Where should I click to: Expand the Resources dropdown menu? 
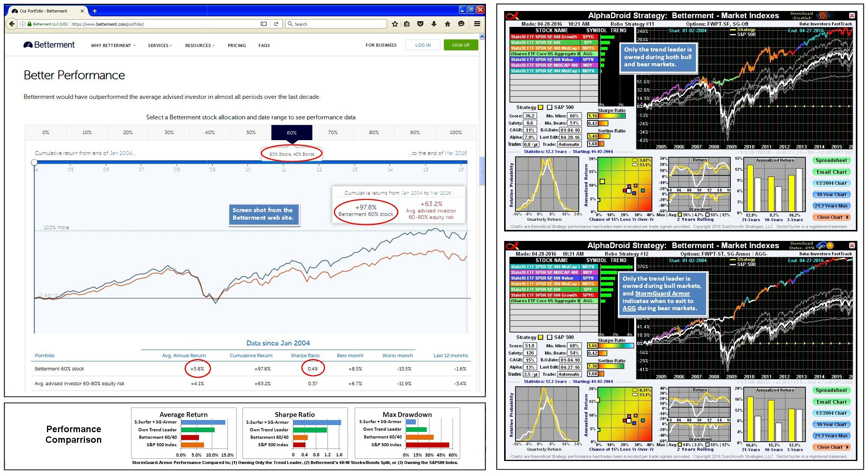199,45
